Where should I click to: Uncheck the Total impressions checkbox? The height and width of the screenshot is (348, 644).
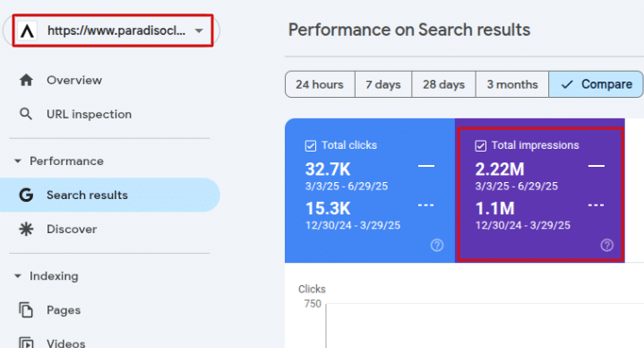480,145
